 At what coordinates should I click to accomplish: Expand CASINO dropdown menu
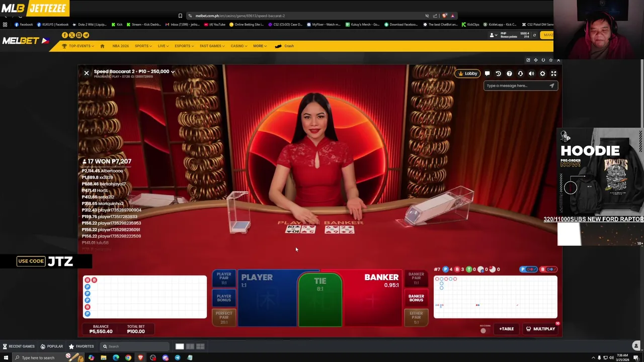[x=238, y=46]
